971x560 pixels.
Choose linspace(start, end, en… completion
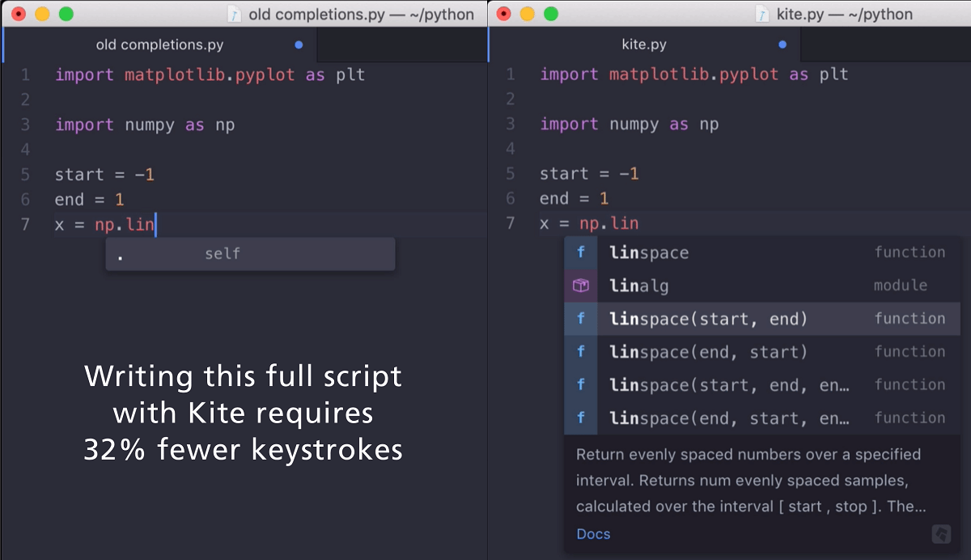(x=762, y=385)
